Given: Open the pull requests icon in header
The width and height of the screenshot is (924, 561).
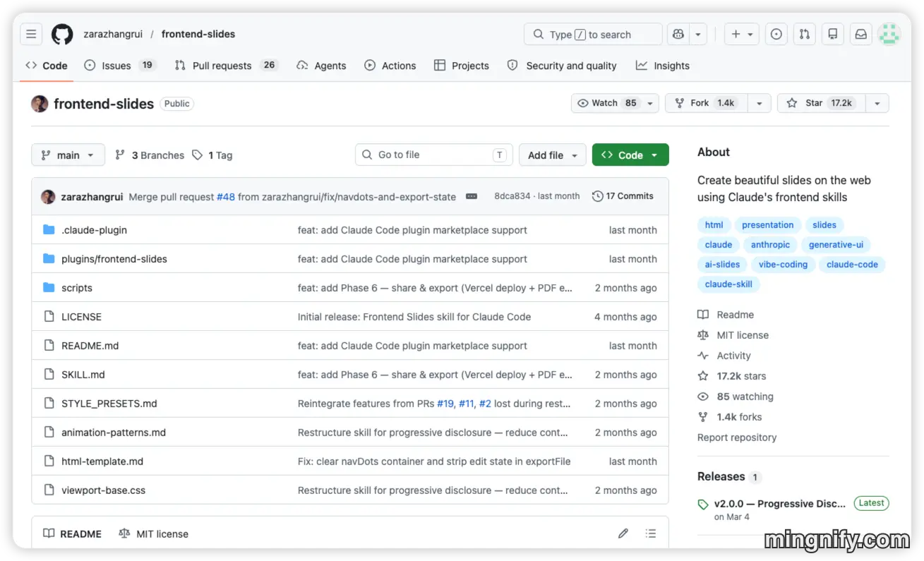Looking at the screenshot, I should click(x=805, y=34).
